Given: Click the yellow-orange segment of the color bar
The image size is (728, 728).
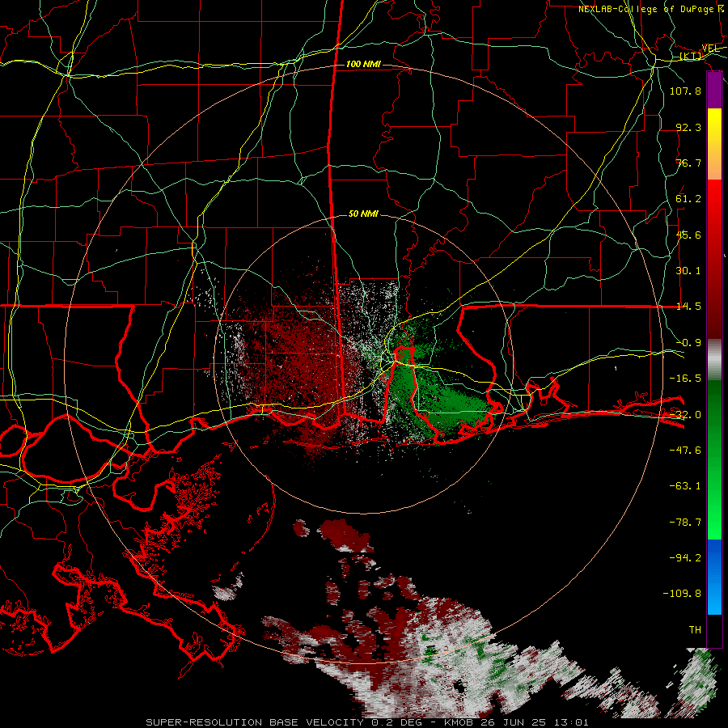Looking at the screenshot, I should tap(714, 144).
